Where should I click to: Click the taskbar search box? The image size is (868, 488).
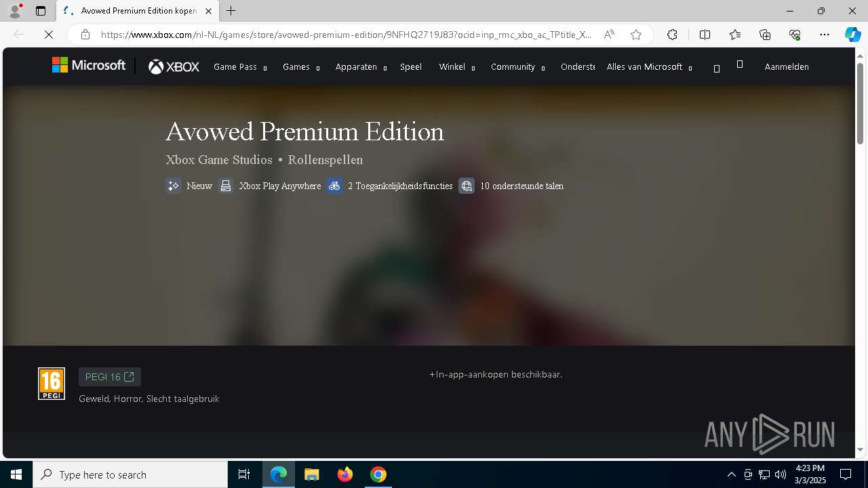(x=130, y=474)
